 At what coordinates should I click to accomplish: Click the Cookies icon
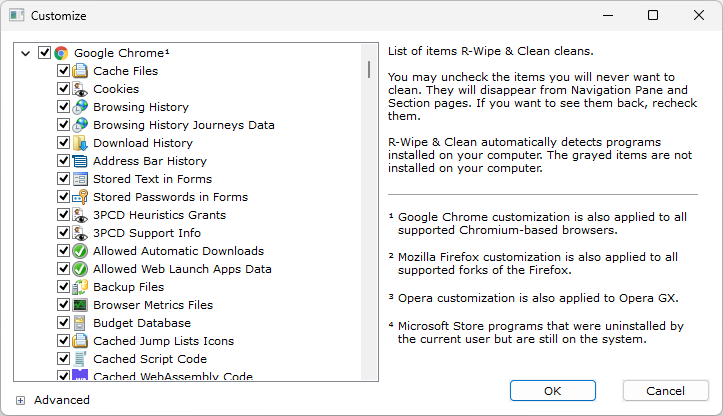point(80,89)
